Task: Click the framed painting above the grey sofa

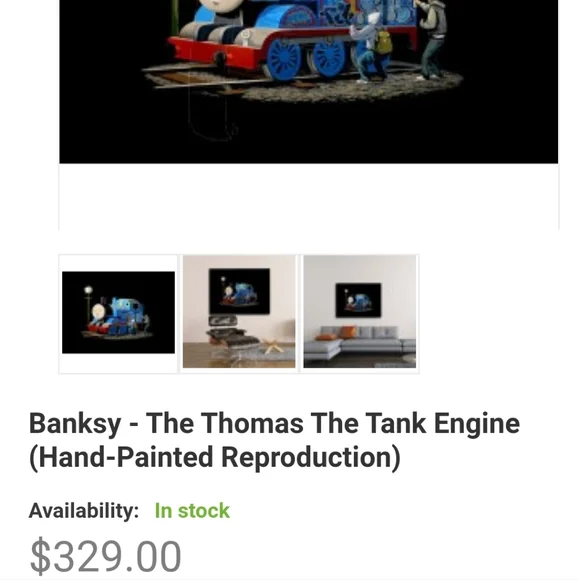Action: coord(358,300)
